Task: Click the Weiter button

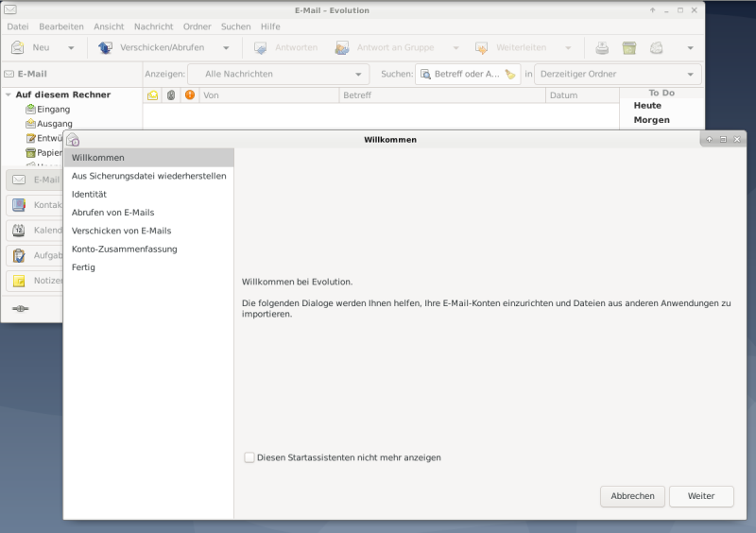Action: point(701,496)
